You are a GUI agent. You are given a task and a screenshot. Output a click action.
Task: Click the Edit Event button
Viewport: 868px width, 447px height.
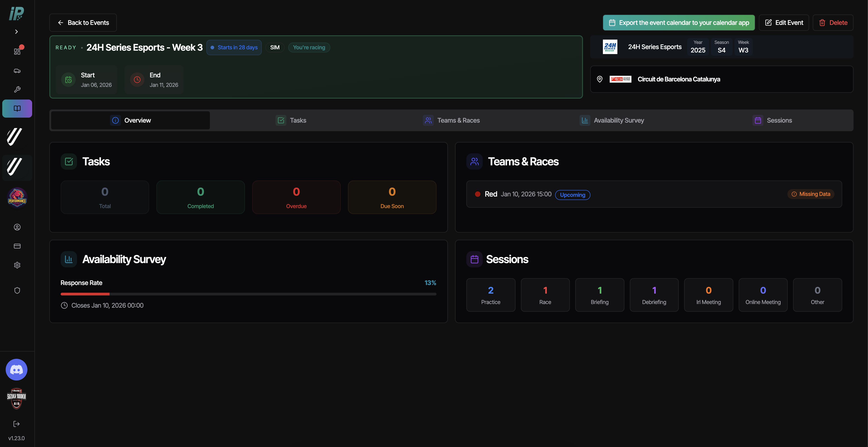pyautogui.click(x=784, y=23)
